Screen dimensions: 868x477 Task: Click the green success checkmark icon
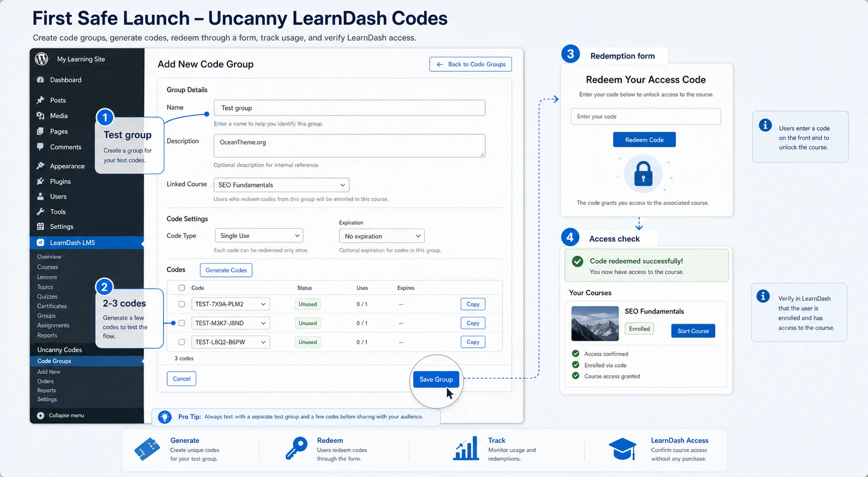coord(578,262)
